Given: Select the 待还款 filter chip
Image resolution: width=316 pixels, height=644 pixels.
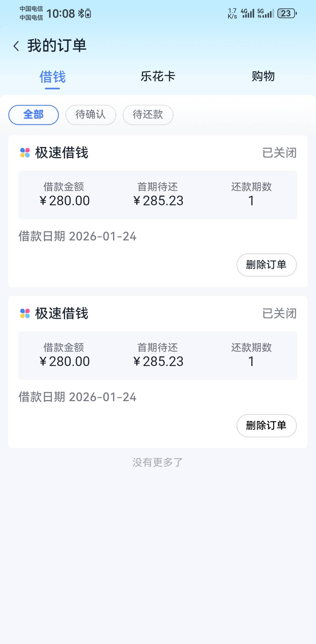Looking at the screenshot, I should [x=148, y=115].
